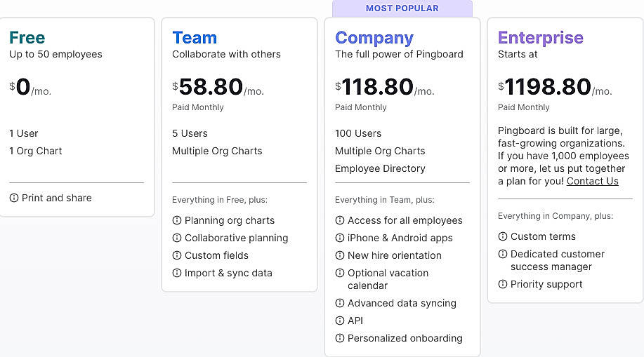Click info icon beside Priority support
644x357 pixels.
pos(503,284)
